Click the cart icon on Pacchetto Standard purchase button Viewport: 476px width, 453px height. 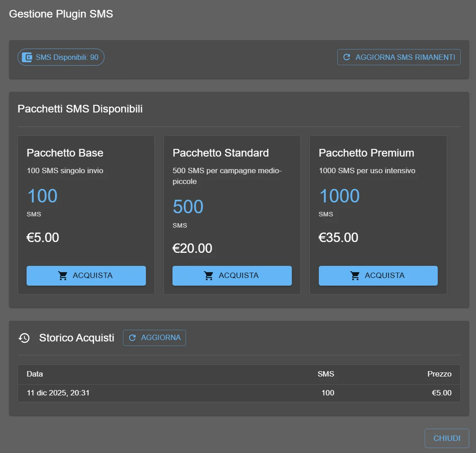(209, 275)
